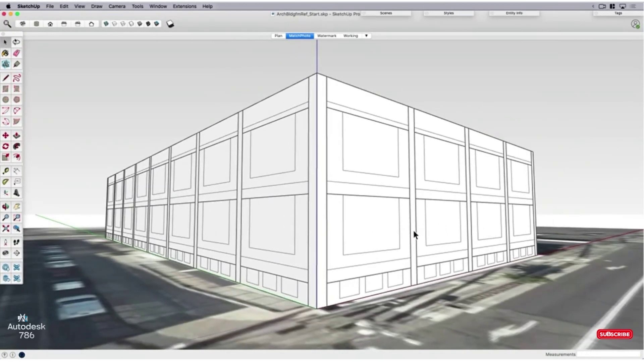644x362 pixels.
Task: Open the Watermark scene tab
Action: coord(326,36)
